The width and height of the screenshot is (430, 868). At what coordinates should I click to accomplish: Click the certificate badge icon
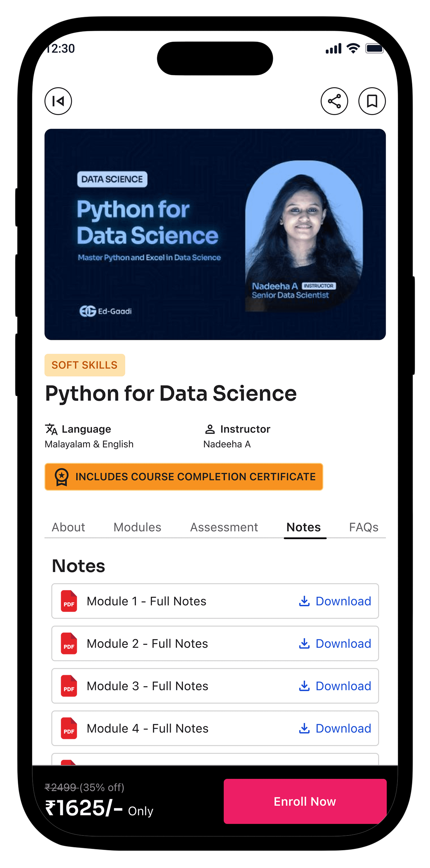tap(62, 477)
